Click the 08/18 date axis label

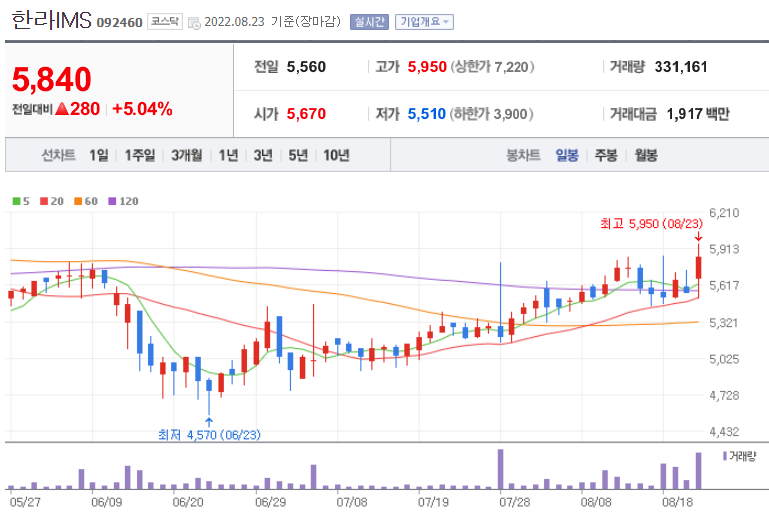[677, 502]
